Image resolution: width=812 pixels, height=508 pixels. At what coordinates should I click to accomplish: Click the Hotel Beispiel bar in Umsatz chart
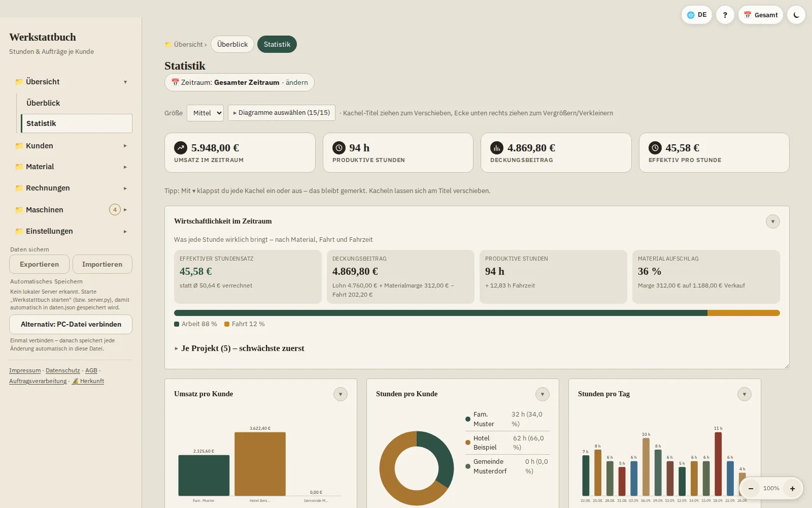(x=260, y=464)
